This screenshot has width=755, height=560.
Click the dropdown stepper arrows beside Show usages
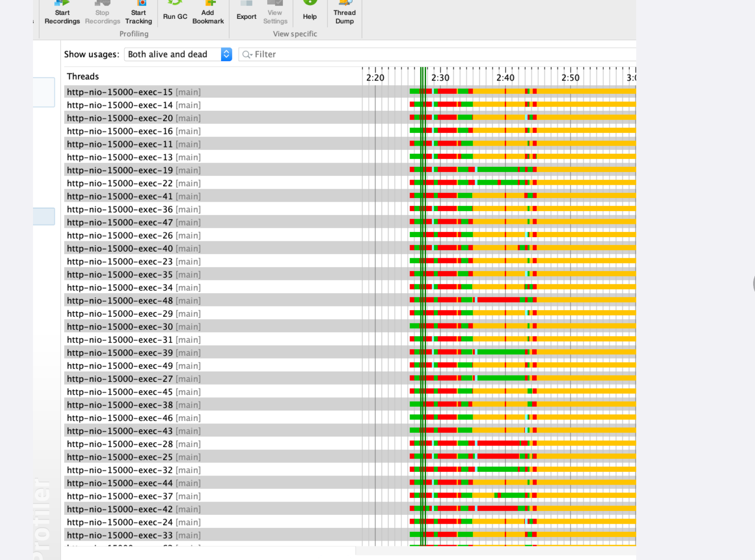(226, 54)
